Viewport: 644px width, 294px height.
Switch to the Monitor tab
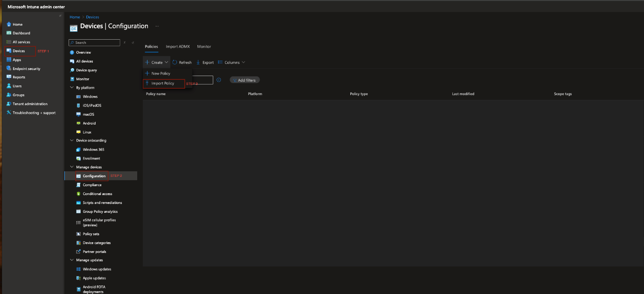[204, 47]
